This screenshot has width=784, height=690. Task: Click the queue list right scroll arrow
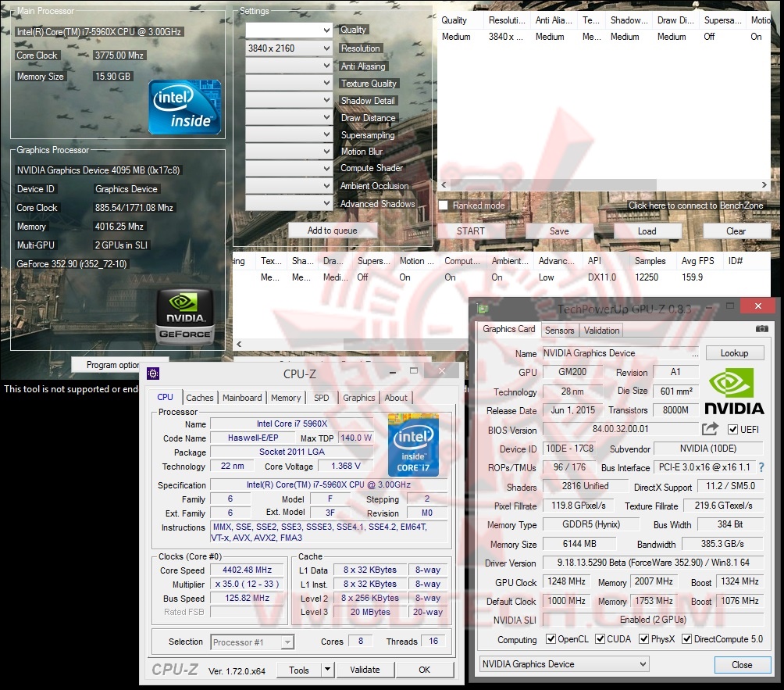point(764,184)
